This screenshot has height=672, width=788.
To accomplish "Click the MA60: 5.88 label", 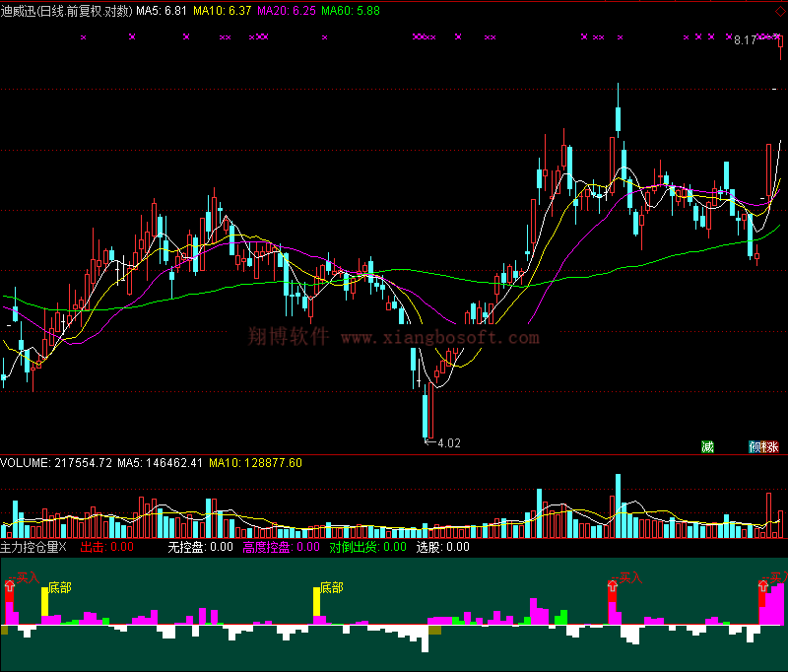I will tap(351, 11).
